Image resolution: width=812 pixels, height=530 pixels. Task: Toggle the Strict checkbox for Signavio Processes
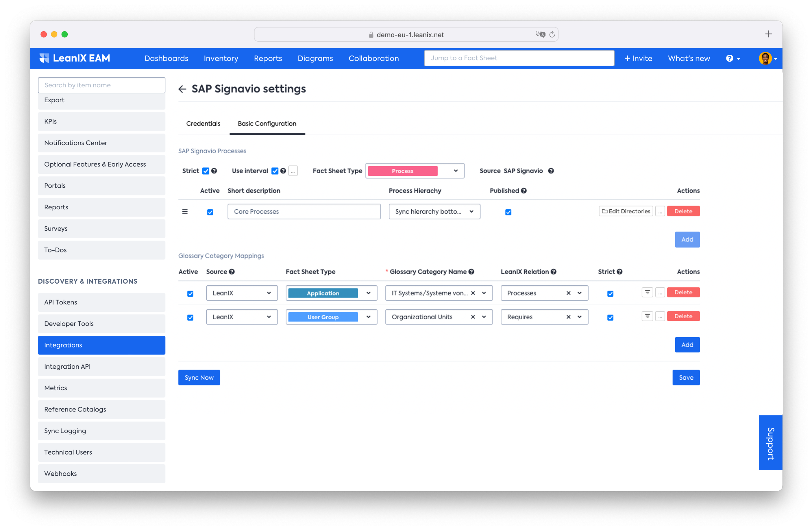coord(206,171)
